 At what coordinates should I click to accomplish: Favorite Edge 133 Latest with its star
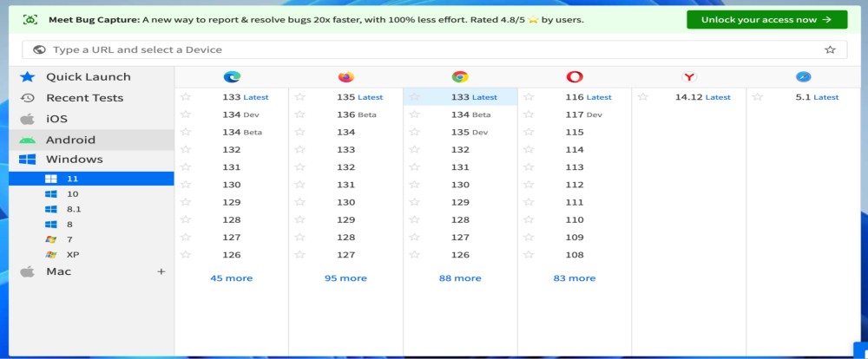(186, 97)
